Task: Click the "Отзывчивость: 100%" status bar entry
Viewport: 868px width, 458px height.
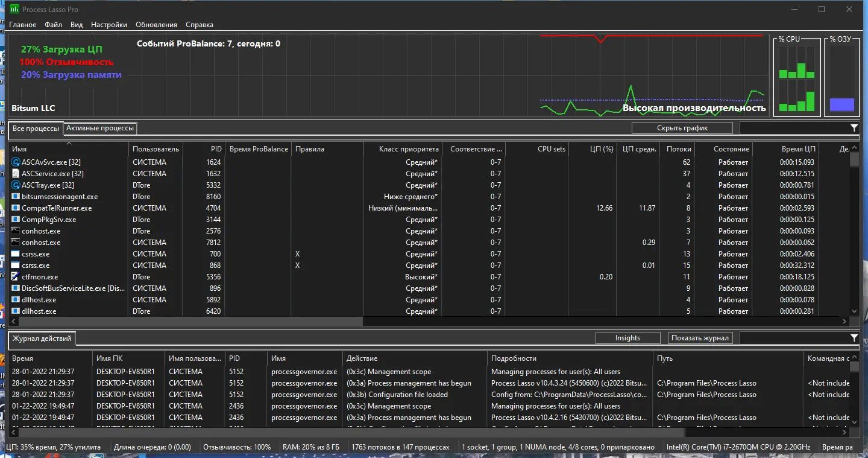Action: [x=237, y=447]
